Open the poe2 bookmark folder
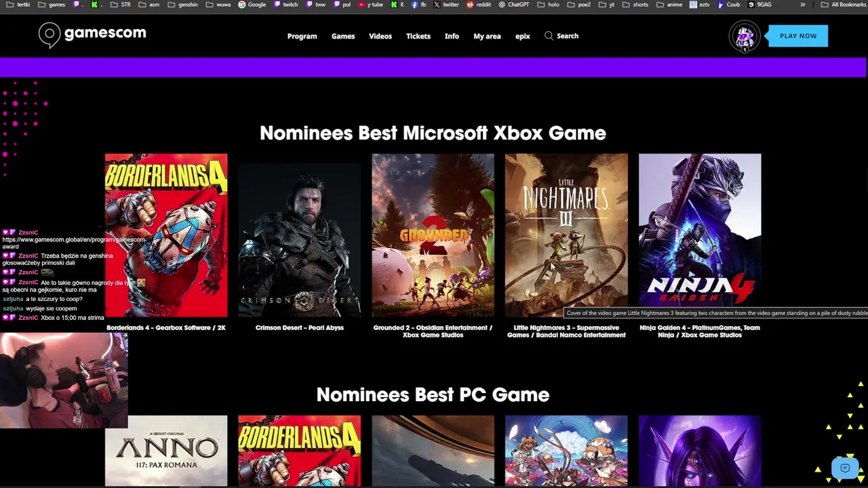This screenshot has height=488, width=868. pyautogui.click(x=578, y=5)
